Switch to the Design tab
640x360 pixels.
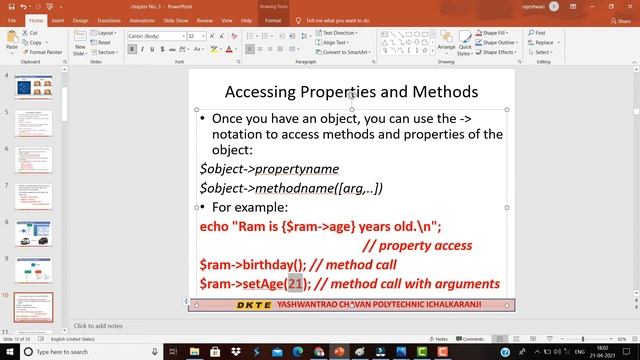80,20
